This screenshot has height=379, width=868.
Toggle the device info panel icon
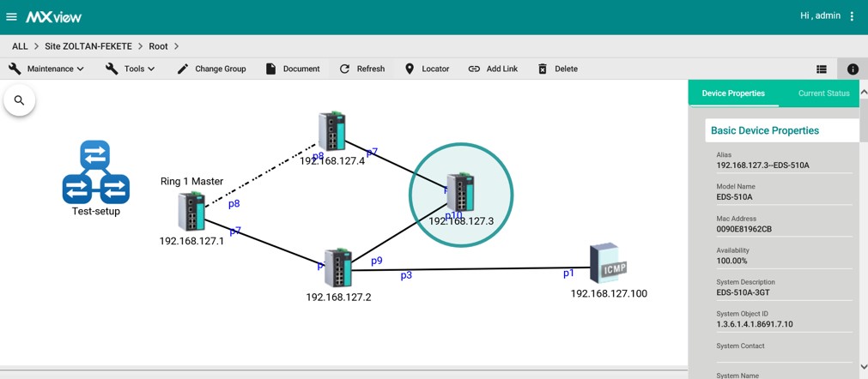click(853, 69)
